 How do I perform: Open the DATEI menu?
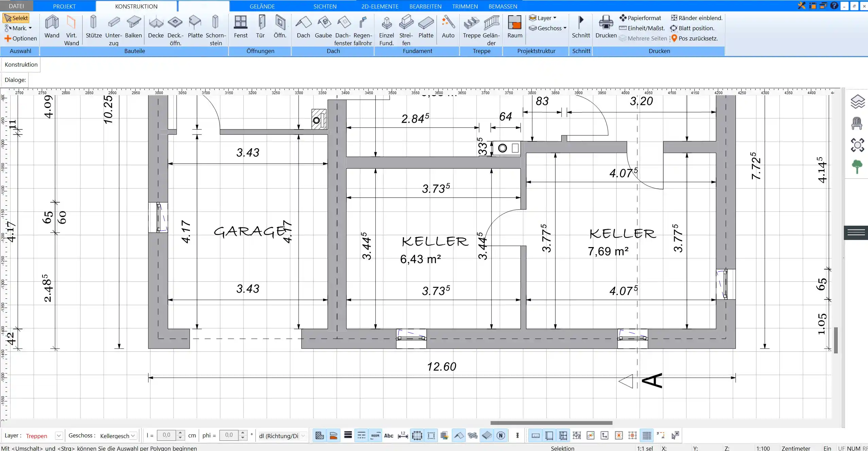(x=16, y=6)
